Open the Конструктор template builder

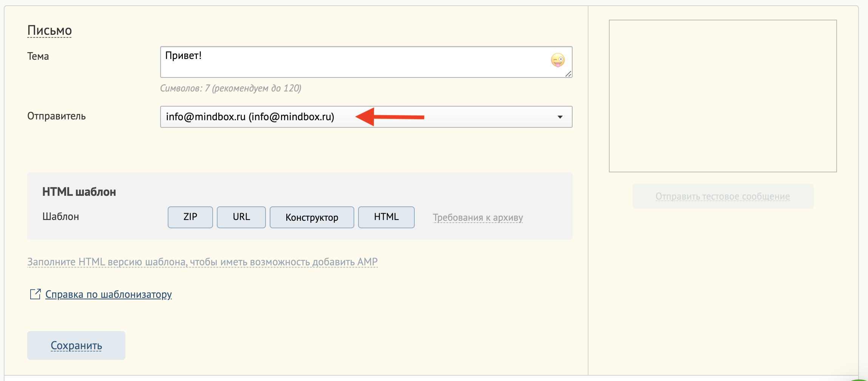coord(312,217)
